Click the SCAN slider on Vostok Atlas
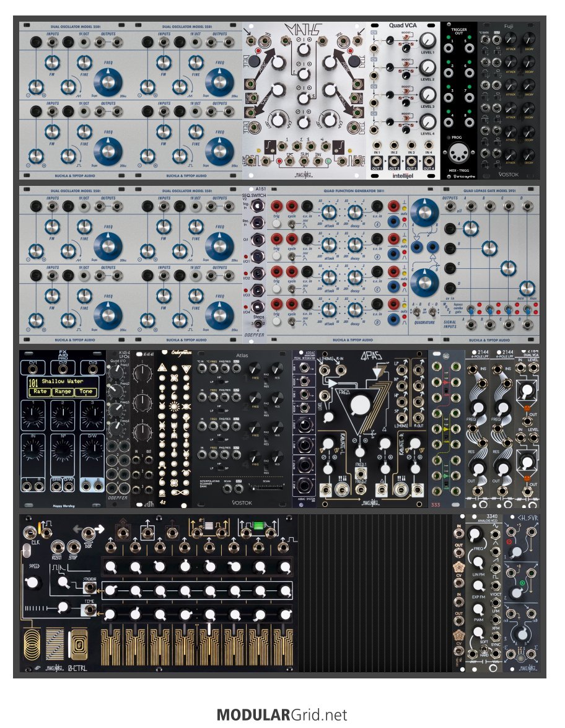 pos(268,488)
